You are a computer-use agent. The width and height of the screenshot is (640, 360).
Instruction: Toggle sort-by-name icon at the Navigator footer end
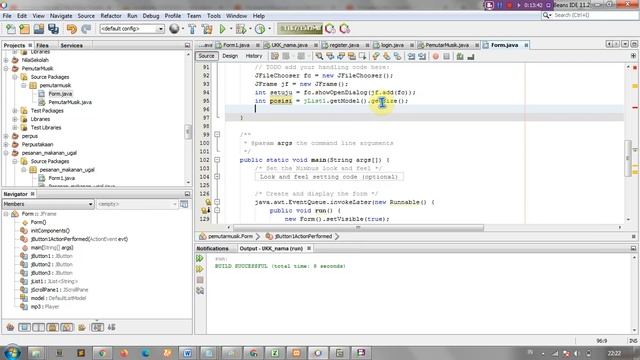tap(111, 327)
